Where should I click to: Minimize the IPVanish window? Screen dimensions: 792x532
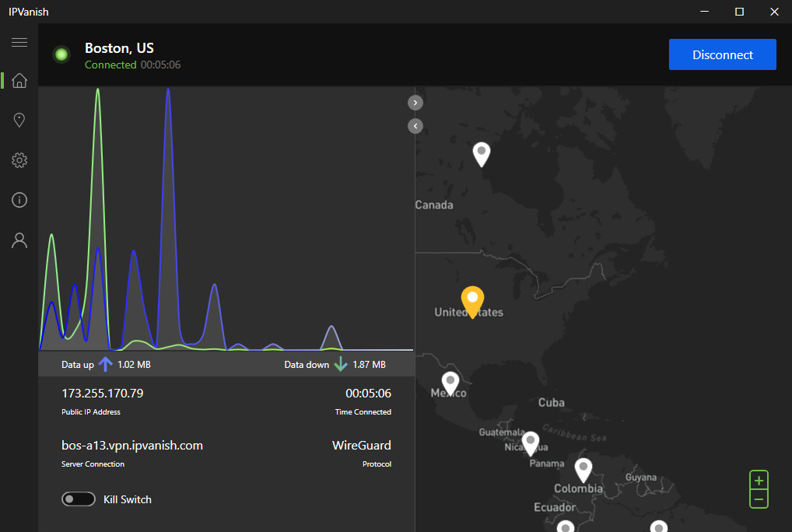705,11
